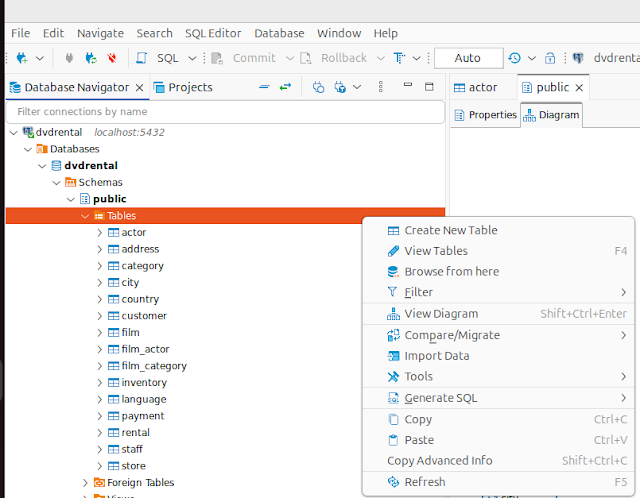Viewport: 640px width, 498px height.
Task: Click the Commit toolbar button
Action: pos(243,58)
